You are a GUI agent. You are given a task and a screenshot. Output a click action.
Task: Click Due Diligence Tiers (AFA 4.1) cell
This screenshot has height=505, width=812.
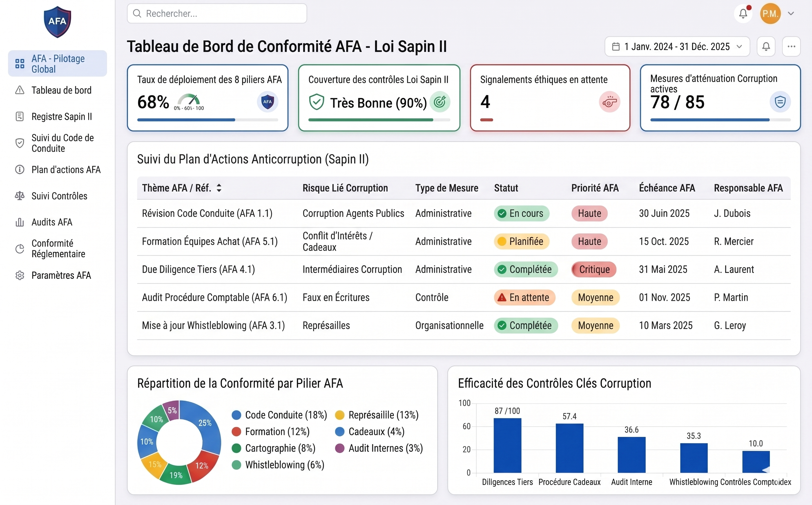tap(198, 270)
